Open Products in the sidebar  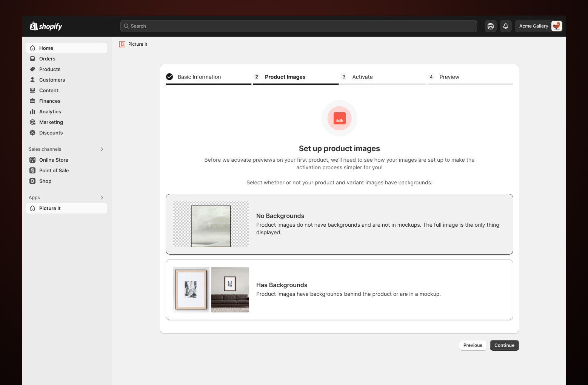click(66, 69)
